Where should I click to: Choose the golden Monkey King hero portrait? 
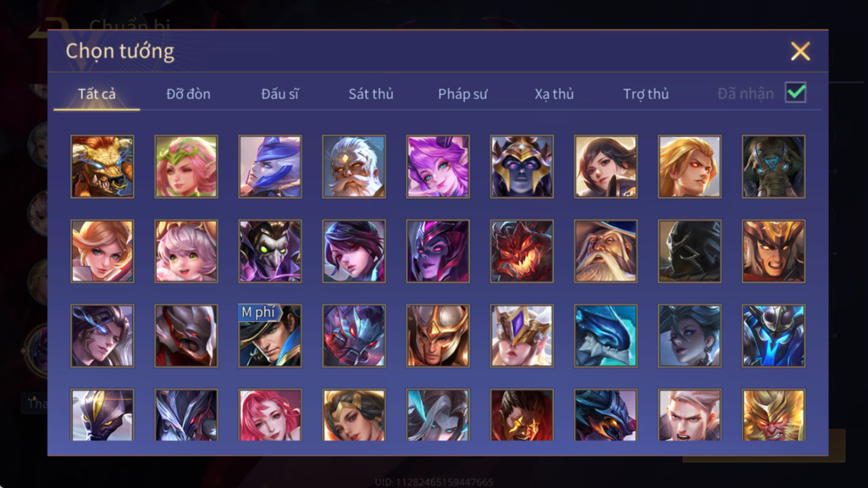click(774, 415)
